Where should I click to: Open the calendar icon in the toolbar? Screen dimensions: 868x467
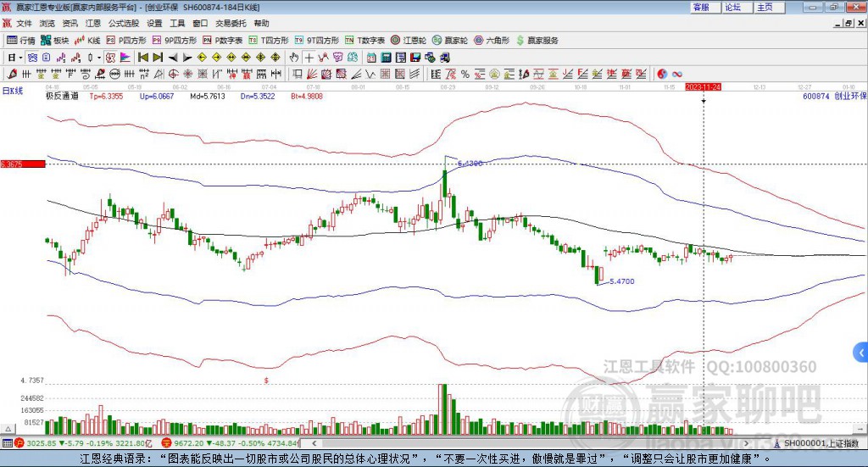[371, 58]
